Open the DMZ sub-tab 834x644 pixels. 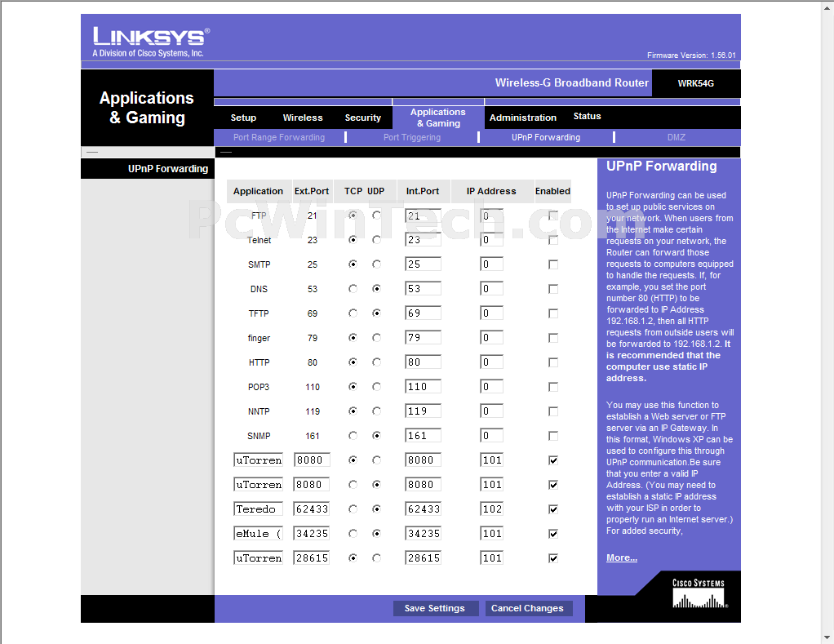[x=676, y=137]
